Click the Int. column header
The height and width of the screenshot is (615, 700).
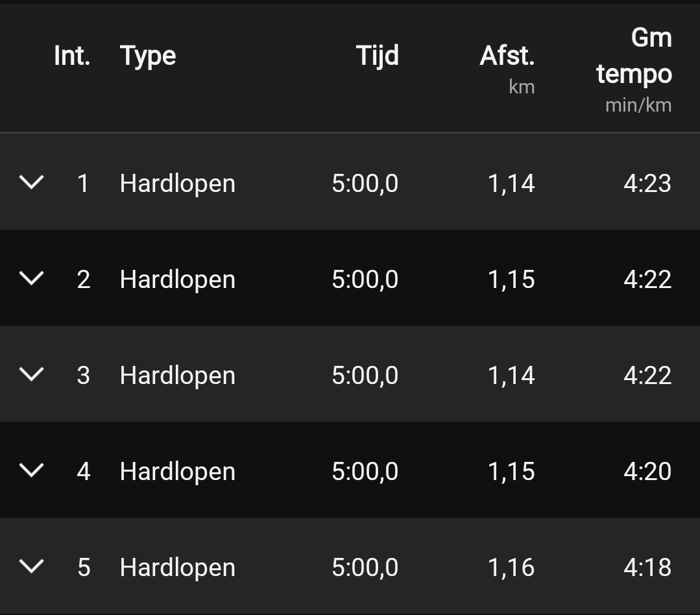point(72,56)
